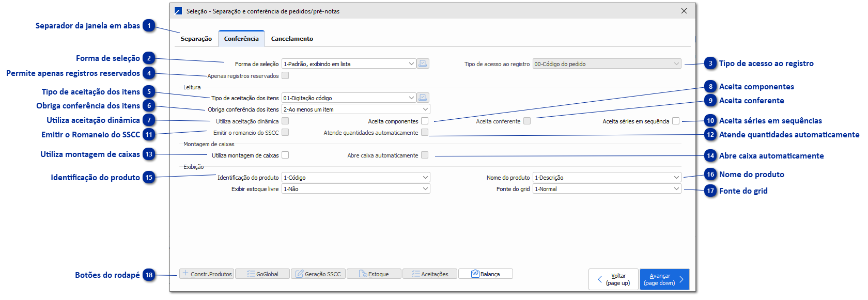Click the Balança scale button
This screenshot has width=868, height=300.
486,274
